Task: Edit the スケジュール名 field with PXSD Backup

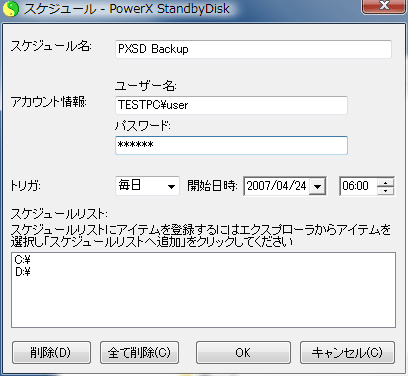Action: [x=253, y=49]
